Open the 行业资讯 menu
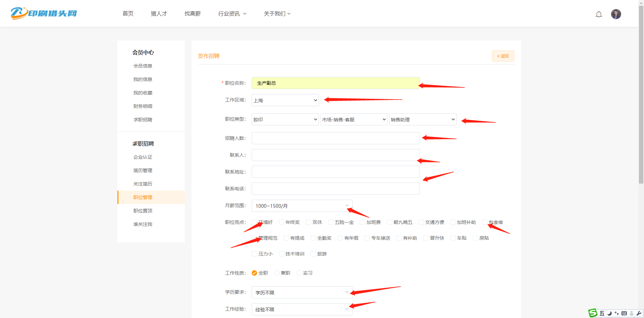The height and width of the screenshot is (318, 644). tap(232, 13)
